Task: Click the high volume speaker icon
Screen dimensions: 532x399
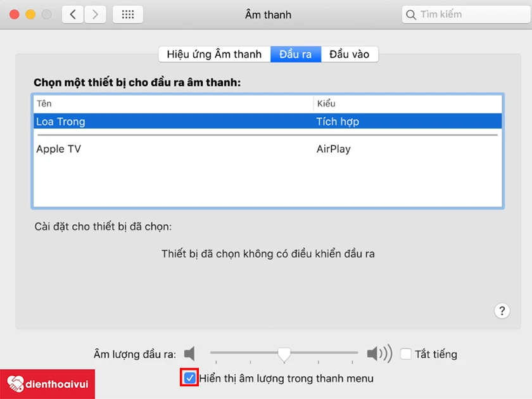Action: pyautogui.click(x=379, y=353)
